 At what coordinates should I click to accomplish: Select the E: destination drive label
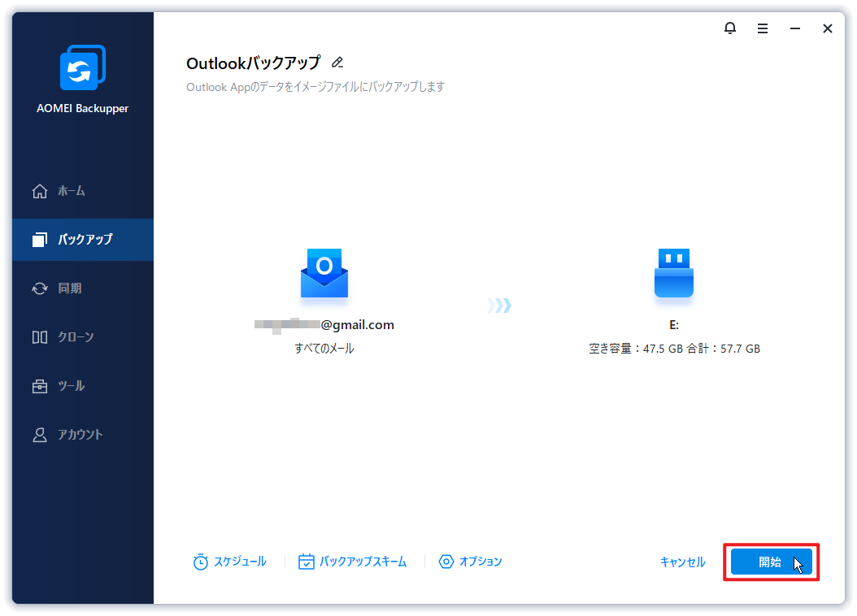click(x=674, y=325)
